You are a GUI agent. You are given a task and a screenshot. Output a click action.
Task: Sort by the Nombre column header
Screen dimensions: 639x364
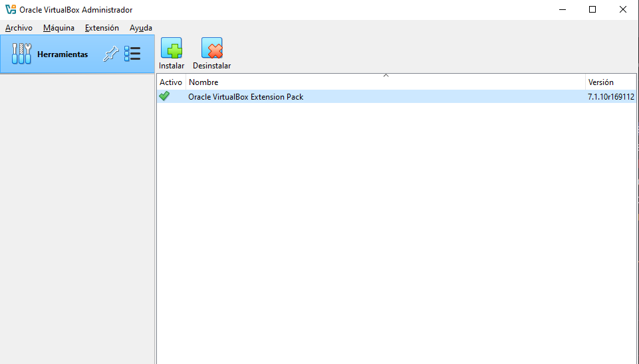[386, 82]
